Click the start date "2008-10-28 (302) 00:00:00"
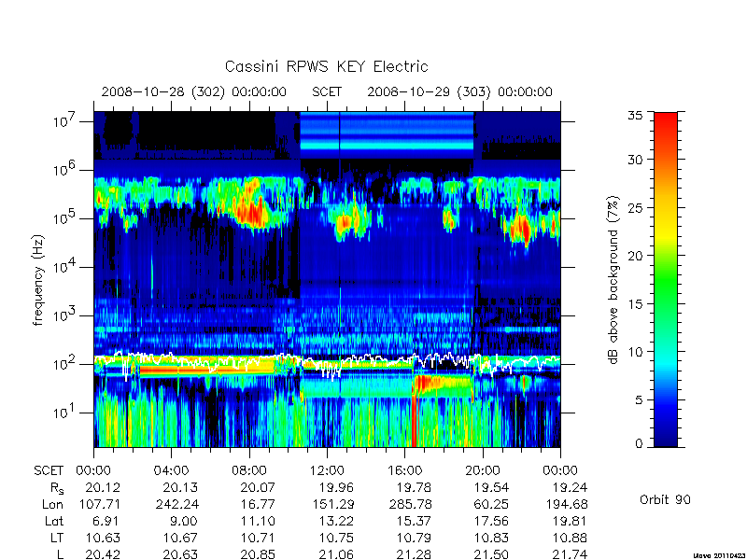Screen dimensions: 747x560 click(x=194, y=91)
